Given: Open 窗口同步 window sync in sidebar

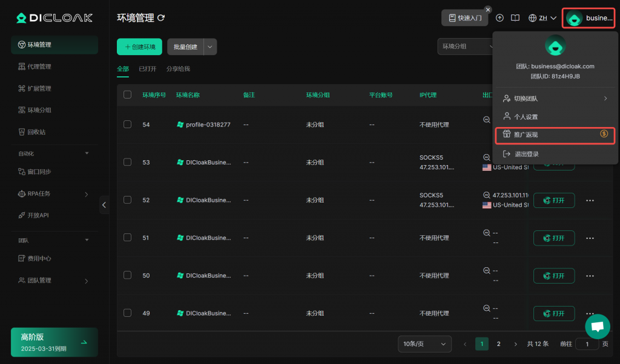Looking at the screenshot, I should point(39,172).
